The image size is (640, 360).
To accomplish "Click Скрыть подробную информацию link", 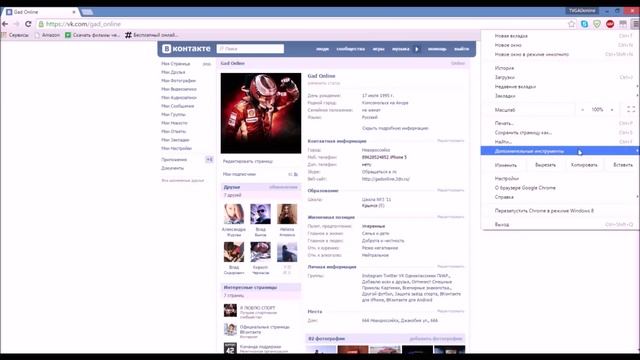I will [395, 128].
